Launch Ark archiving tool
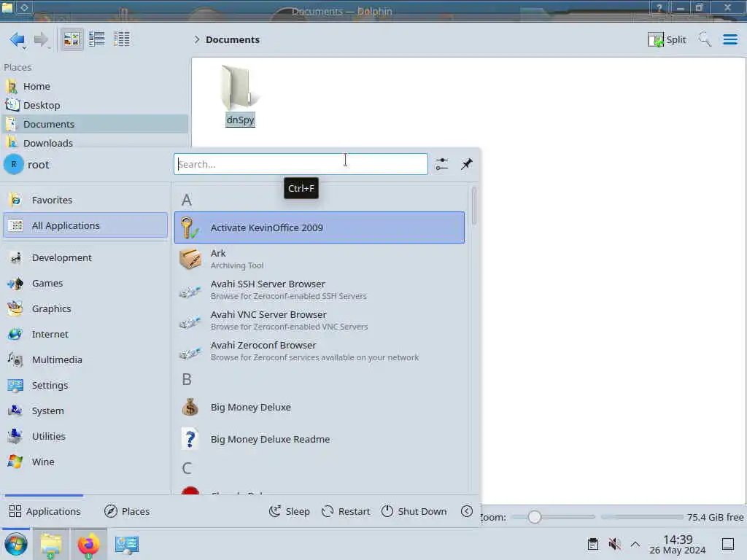Screen dimensions: 747x560 coord(320,259)
